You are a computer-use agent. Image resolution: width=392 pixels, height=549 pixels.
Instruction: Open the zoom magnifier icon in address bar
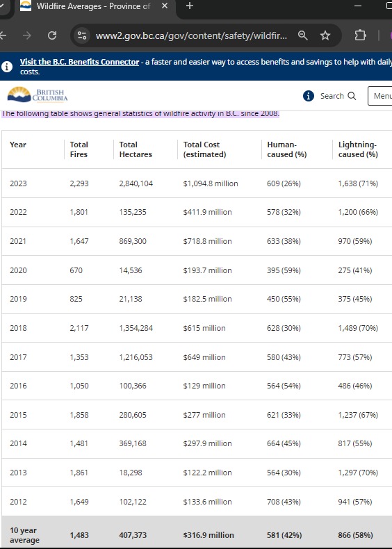point(302,35)
